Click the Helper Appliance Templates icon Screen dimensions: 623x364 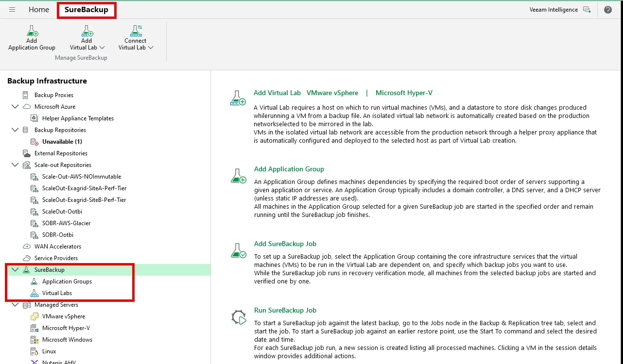click(34, 118)
